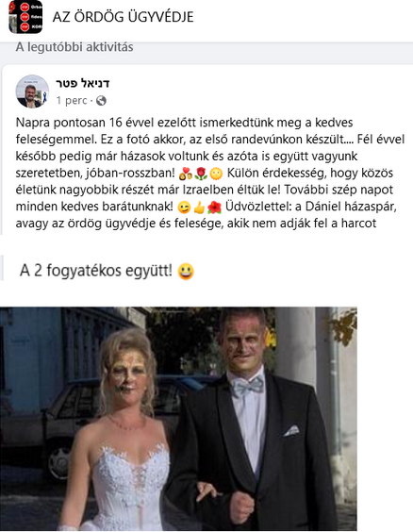Click the Hebrew author name link
The image size is (413, 532).
pos(82,83)
